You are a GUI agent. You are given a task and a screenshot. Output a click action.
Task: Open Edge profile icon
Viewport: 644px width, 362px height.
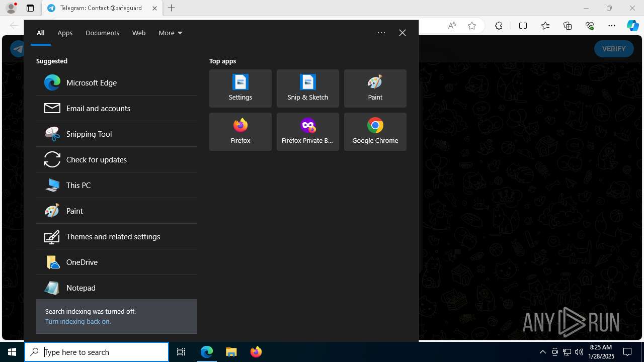tap(11, 8)
